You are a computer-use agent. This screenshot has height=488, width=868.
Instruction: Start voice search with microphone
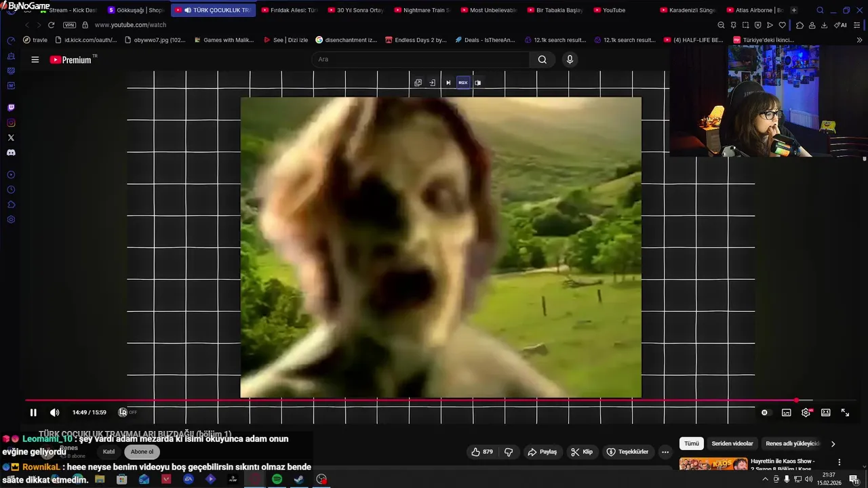click(570, 59)
